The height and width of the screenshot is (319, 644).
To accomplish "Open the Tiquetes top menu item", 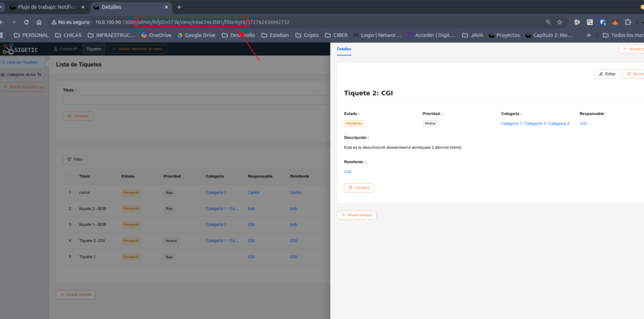I will click(93, 49).
